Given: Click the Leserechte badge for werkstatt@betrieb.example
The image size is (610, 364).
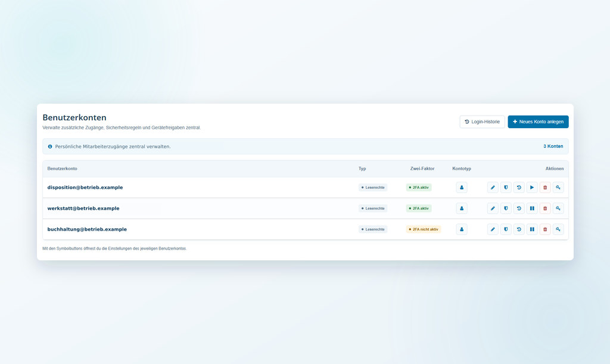Looking at the screenshot, I should (x=373, y=209).
